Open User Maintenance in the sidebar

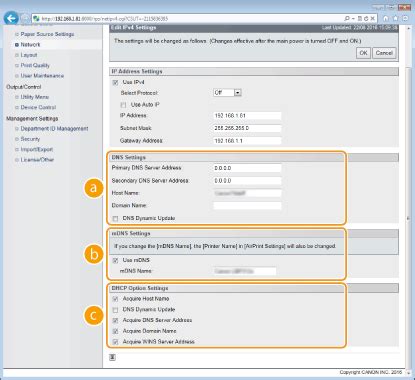[x=42, y=76]
